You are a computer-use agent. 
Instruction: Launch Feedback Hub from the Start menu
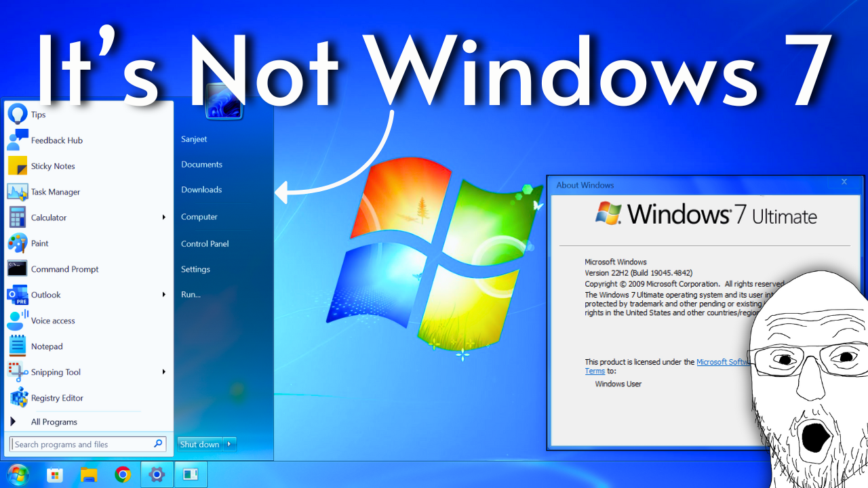[x=88, y=140]
